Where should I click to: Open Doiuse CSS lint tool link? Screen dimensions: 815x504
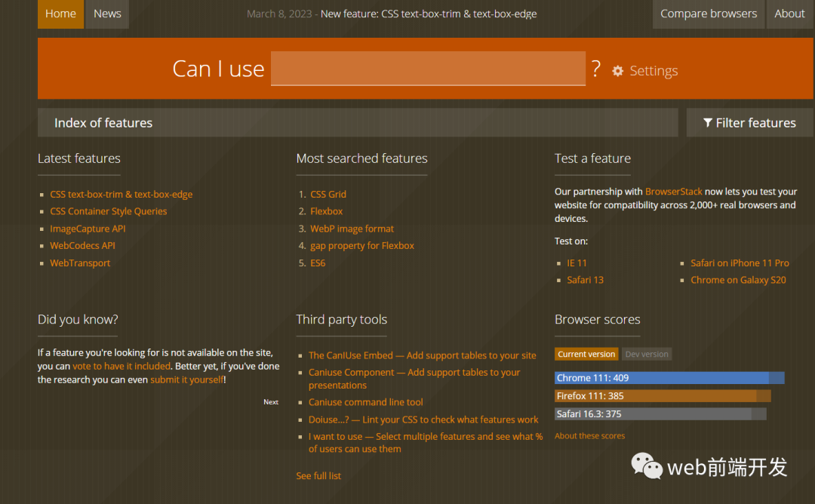423,419
